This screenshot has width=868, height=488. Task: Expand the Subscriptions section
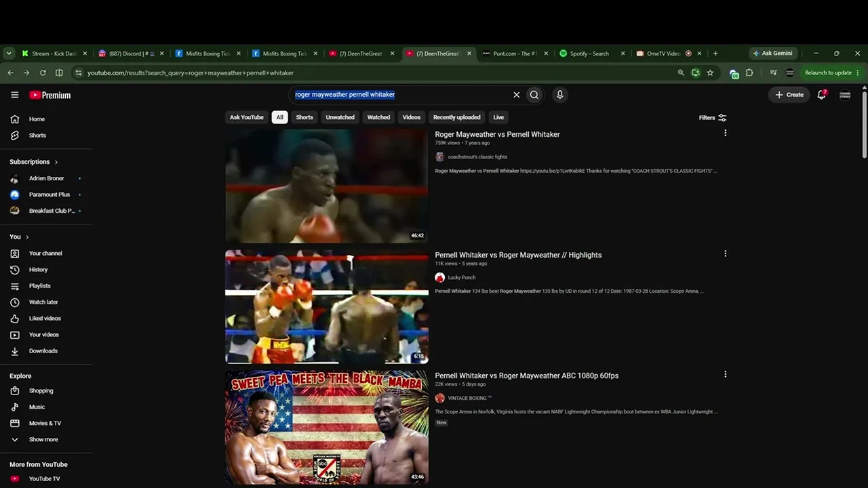[33, 162]
